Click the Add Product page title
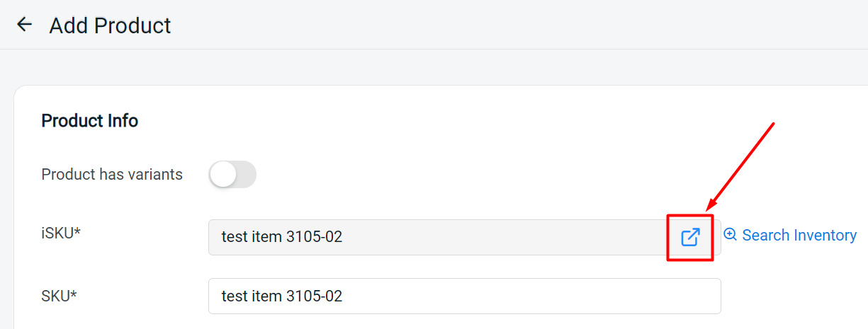 point(110,26)
